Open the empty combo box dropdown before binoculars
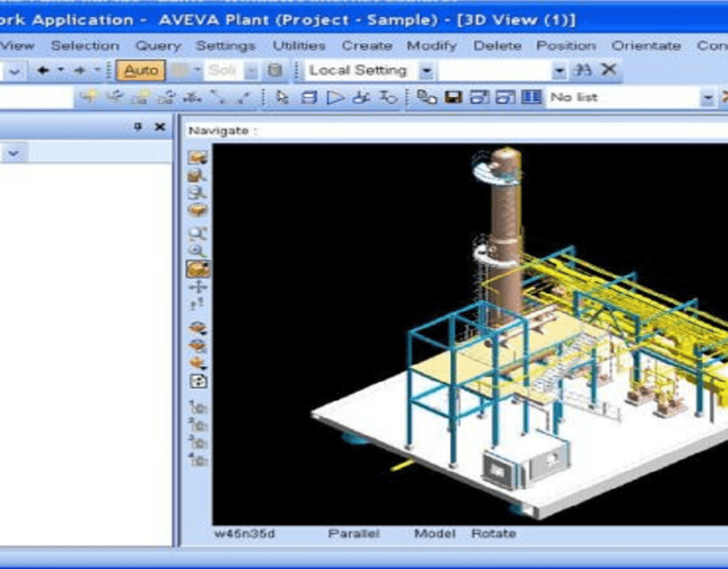The image size is (728, 569). (x=560, y=71)
